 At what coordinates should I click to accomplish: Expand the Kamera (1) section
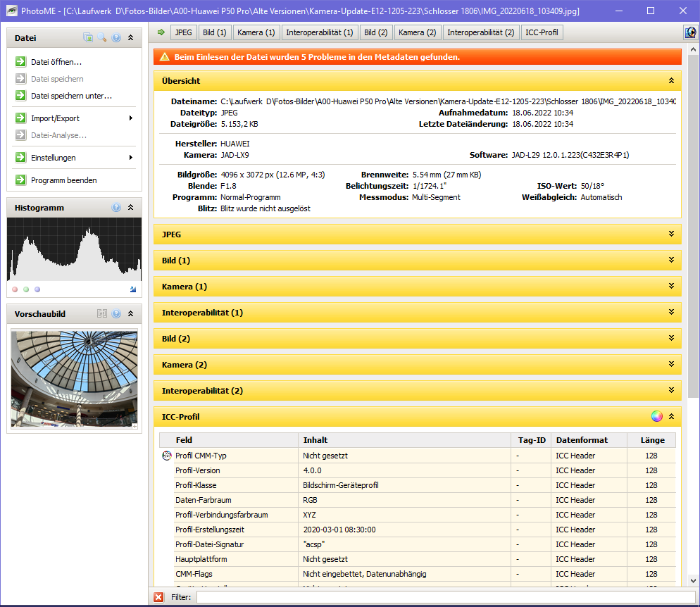417,287
